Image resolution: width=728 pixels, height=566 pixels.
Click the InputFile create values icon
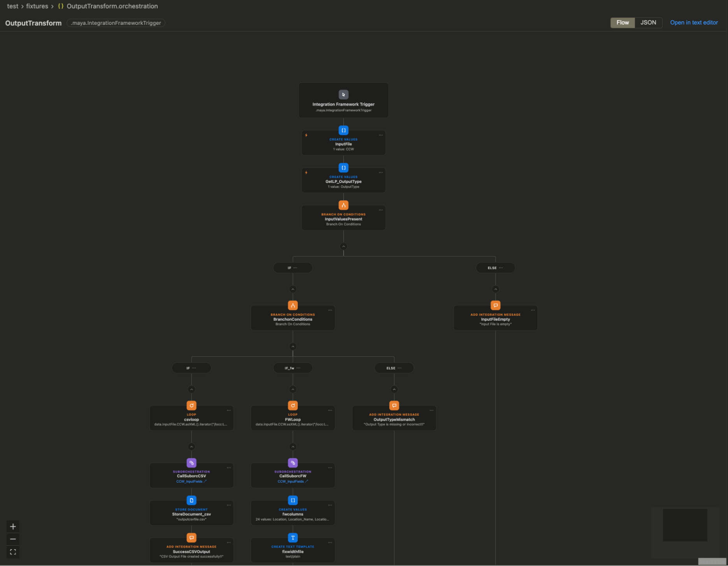[343, 130]
